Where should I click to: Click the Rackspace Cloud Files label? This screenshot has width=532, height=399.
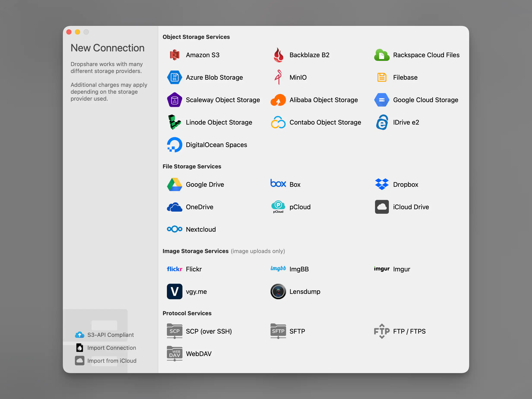(426, 55)
